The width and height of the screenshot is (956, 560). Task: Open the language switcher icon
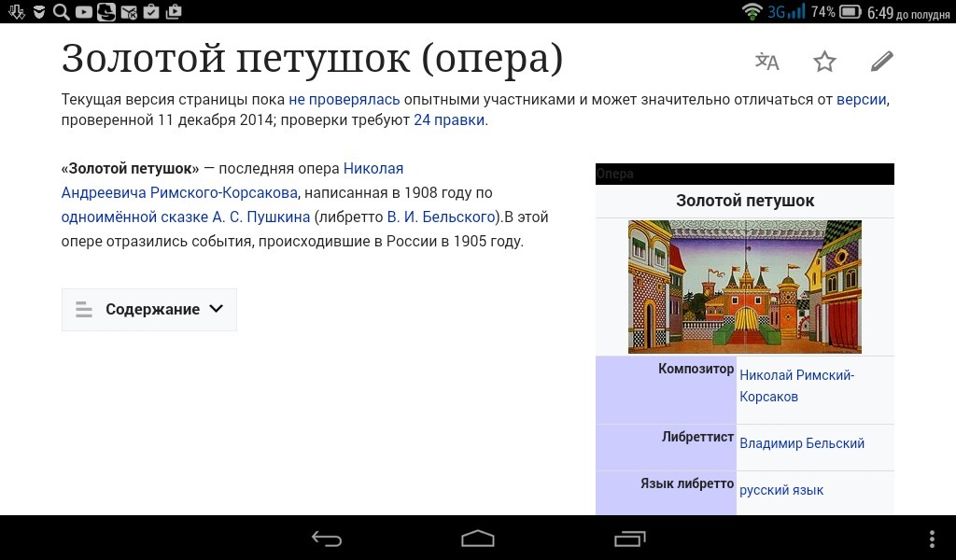[x=767, y=62]
